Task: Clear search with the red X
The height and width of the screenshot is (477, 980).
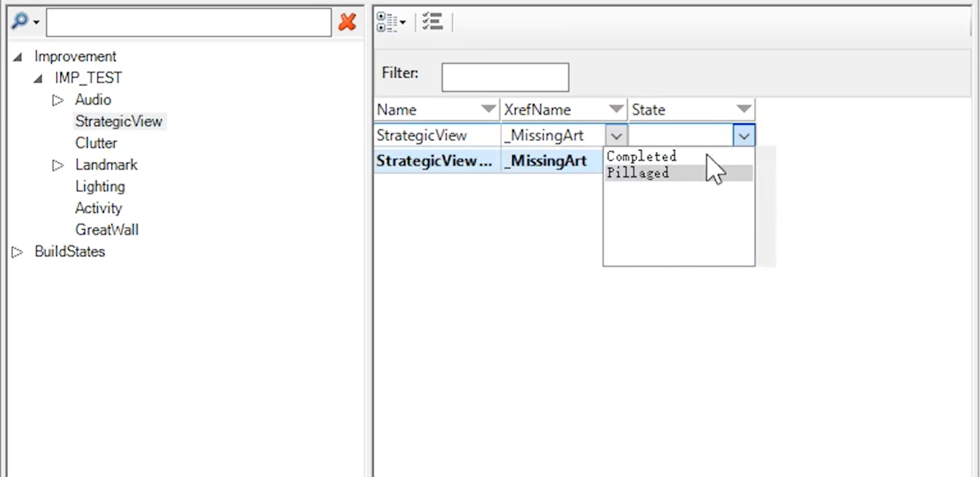Action: [x=347, y=22]
